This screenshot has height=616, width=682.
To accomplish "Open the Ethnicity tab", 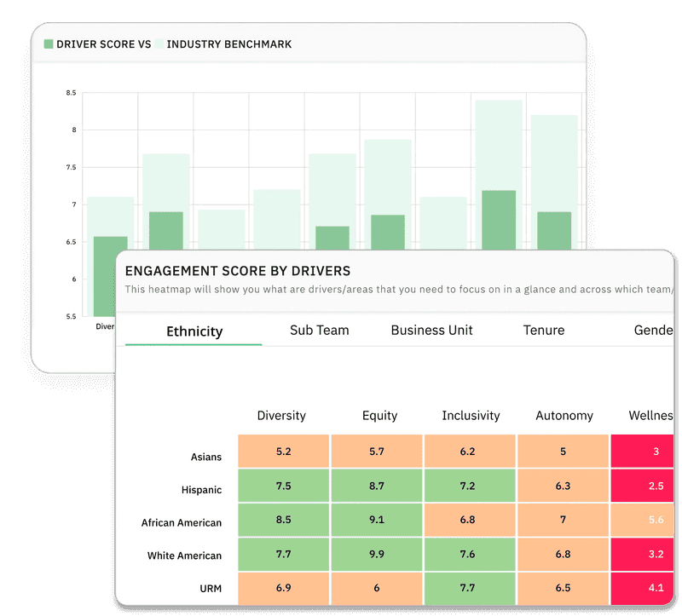I will pyautogui.click(x=194, y=331).
